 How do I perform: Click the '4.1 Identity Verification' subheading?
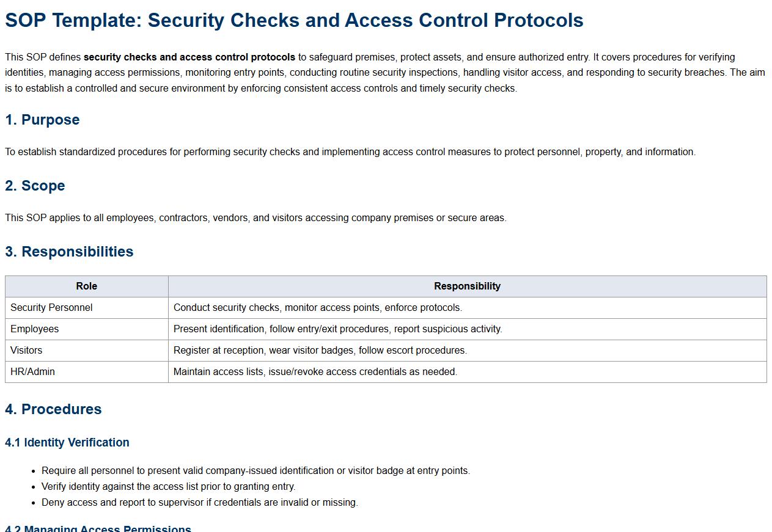pos(67,442)
